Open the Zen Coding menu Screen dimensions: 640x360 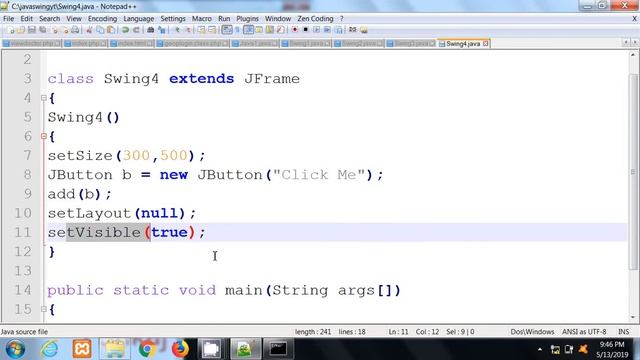coord(315,19)
